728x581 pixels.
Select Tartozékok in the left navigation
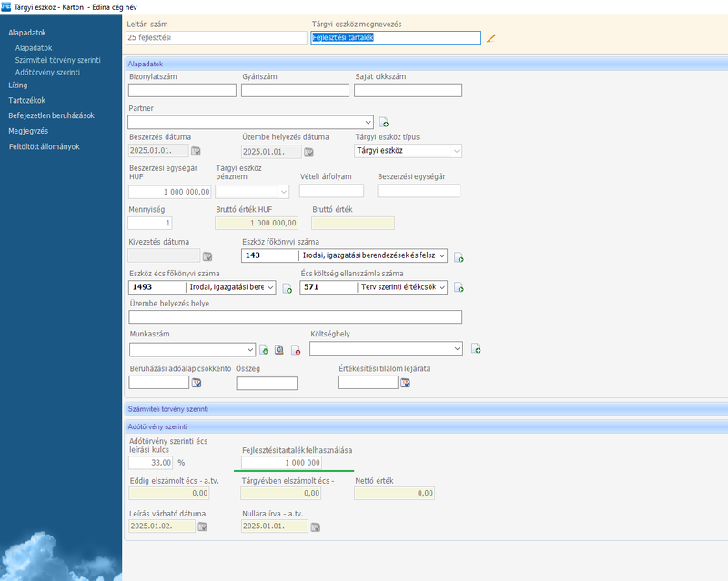click(x=26, y=100)
